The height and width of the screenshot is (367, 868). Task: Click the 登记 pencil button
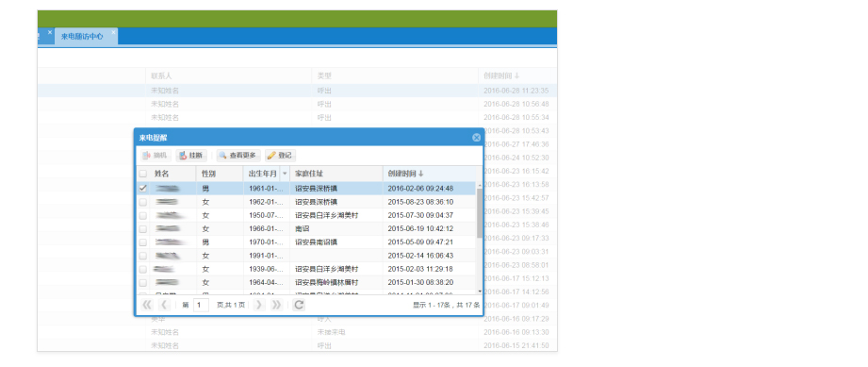(x=280, y=156)
